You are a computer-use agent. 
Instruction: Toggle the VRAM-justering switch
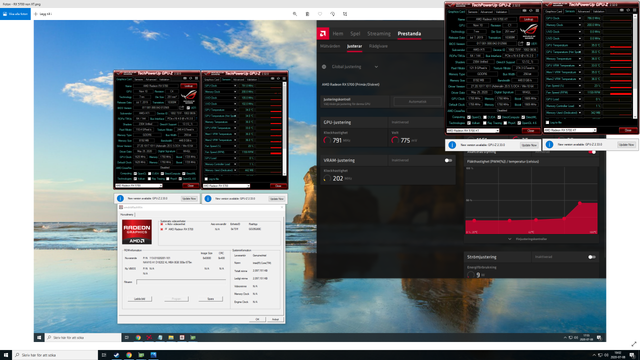[x=448, y=160]
